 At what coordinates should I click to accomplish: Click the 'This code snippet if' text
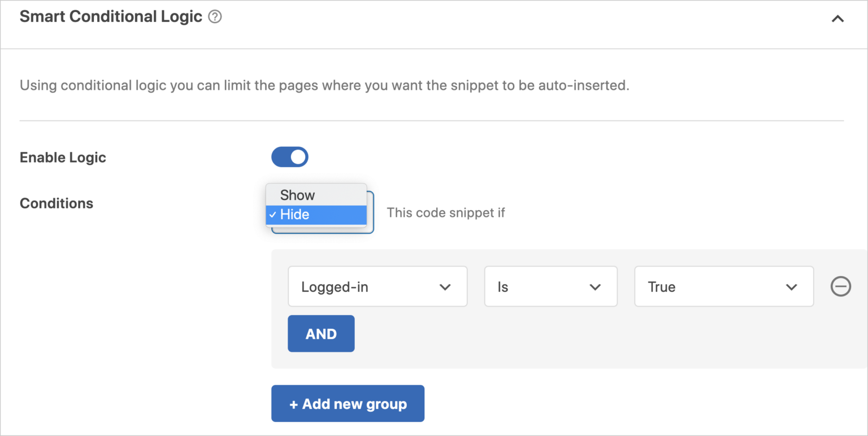[x=446, y=213]
